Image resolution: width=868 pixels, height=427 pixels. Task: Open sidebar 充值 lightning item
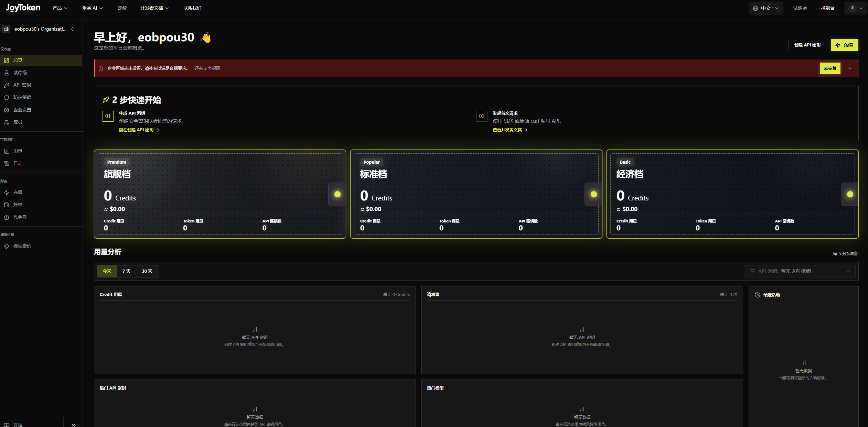(x=41, y=192)
